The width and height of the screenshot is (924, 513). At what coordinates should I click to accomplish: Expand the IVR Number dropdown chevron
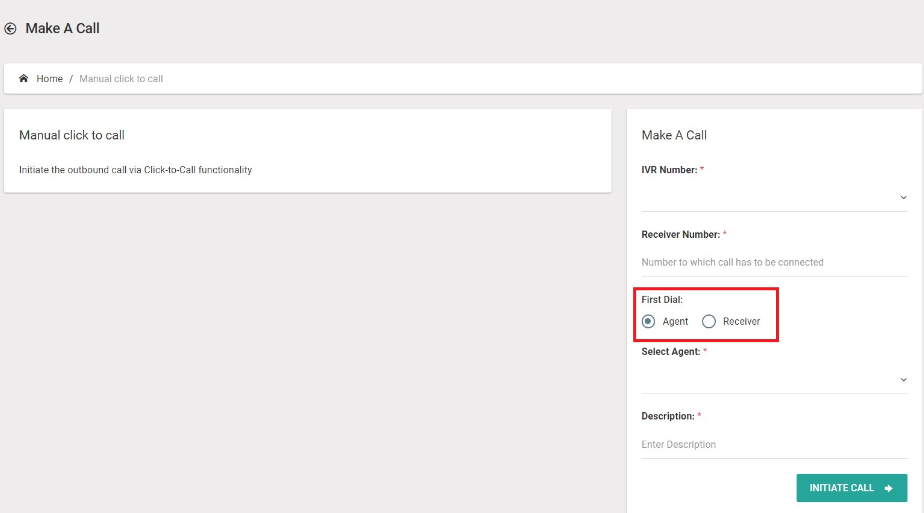pos(903,197)
